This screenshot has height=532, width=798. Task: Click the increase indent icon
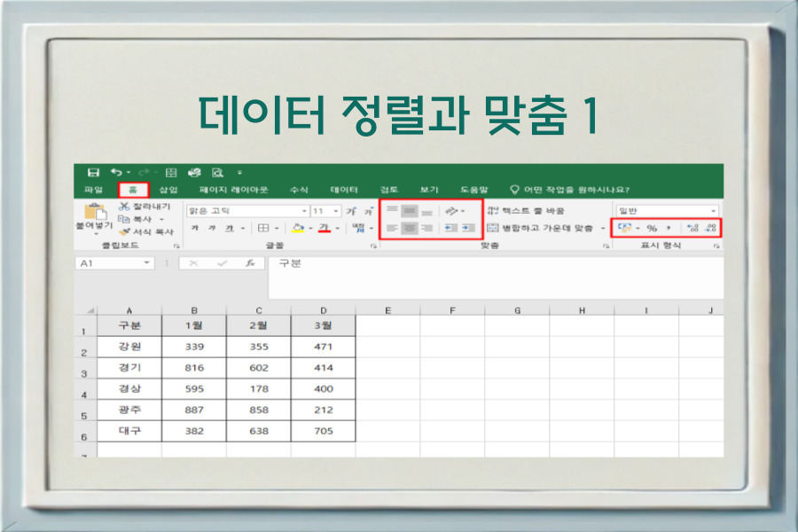469,228
